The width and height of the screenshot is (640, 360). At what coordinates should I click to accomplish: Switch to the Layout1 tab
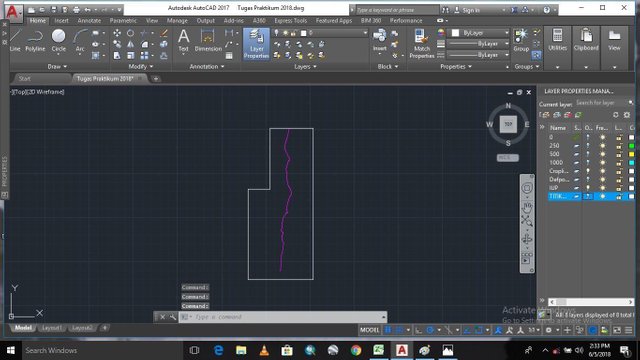51,328
